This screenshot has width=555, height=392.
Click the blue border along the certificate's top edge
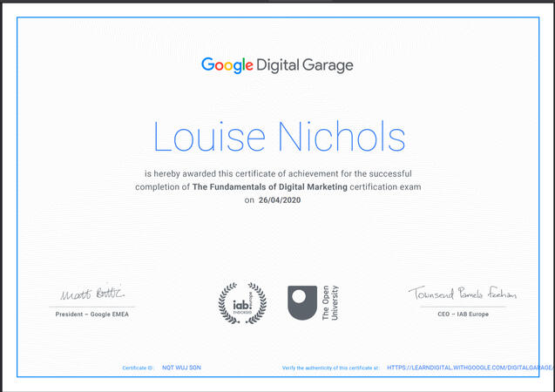pyautogui.click(x=279, y=17)
